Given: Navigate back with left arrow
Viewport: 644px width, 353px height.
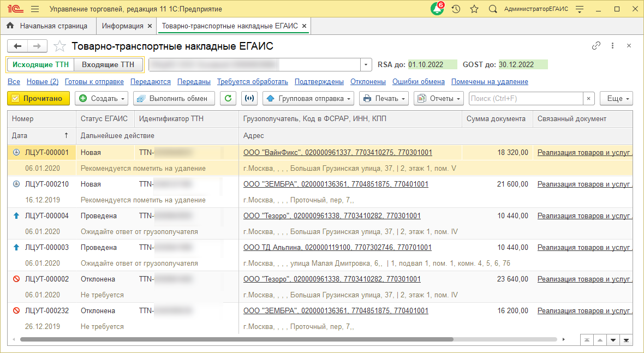Looking at the screenshot, I should 17,46.
